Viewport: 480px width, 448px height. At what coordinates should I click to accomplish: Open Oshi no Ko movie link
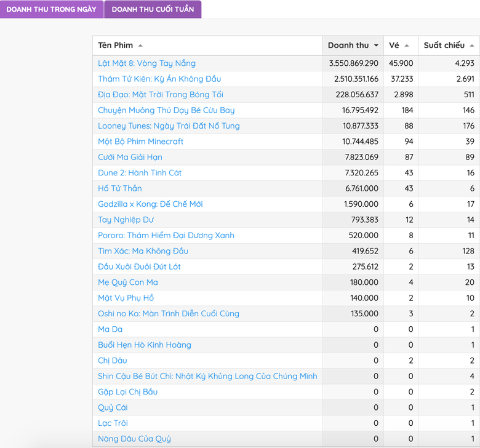tap(168, 313)
